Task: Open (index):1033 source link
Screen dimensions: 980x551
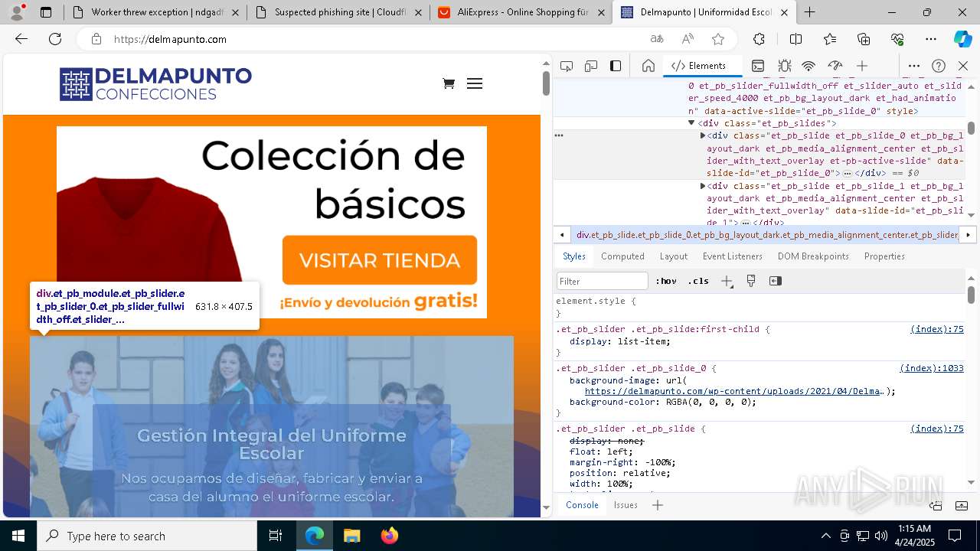Action: (931, 368)
